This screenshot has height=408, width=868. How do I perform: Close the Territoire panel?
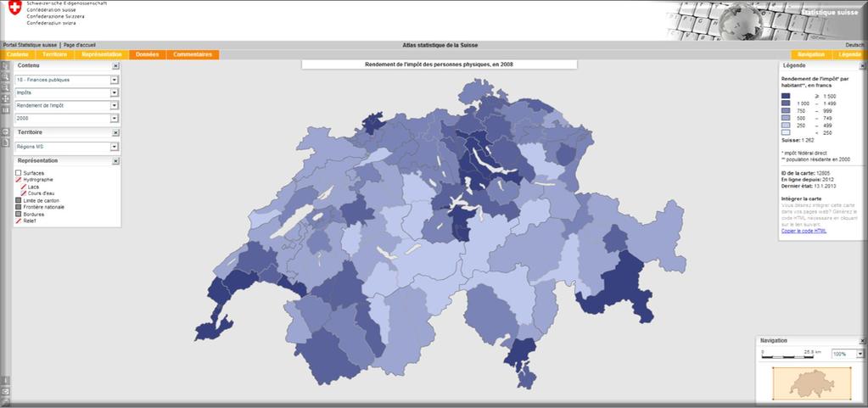115,133
